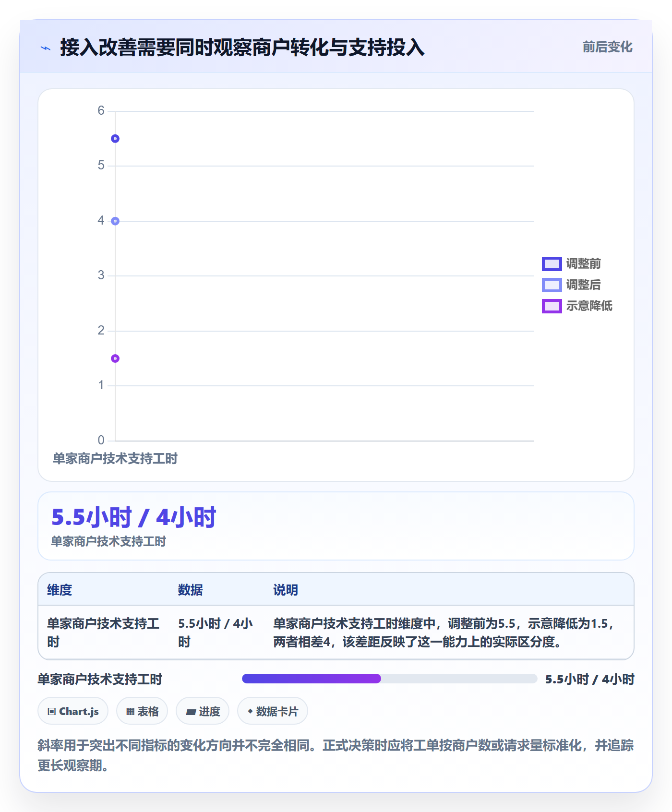Select the Chart.js tag chip
The image size is (672, 812).
73,711
